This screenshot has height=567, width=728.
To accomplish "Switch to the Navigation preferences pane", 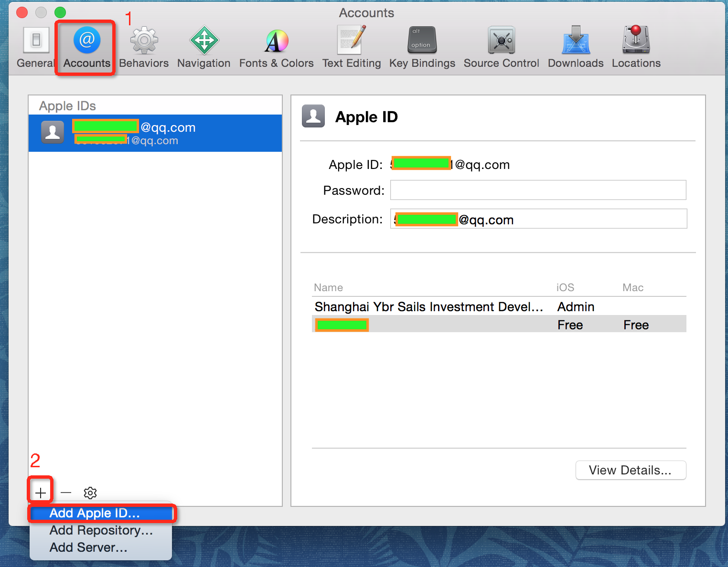I will [x=204, y=48].
